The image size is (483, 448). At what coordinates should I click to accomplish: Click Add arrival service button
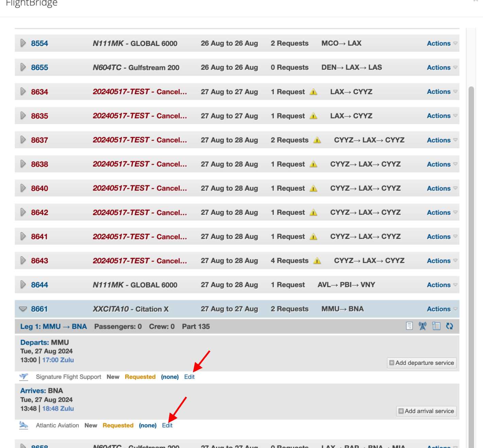426,411
